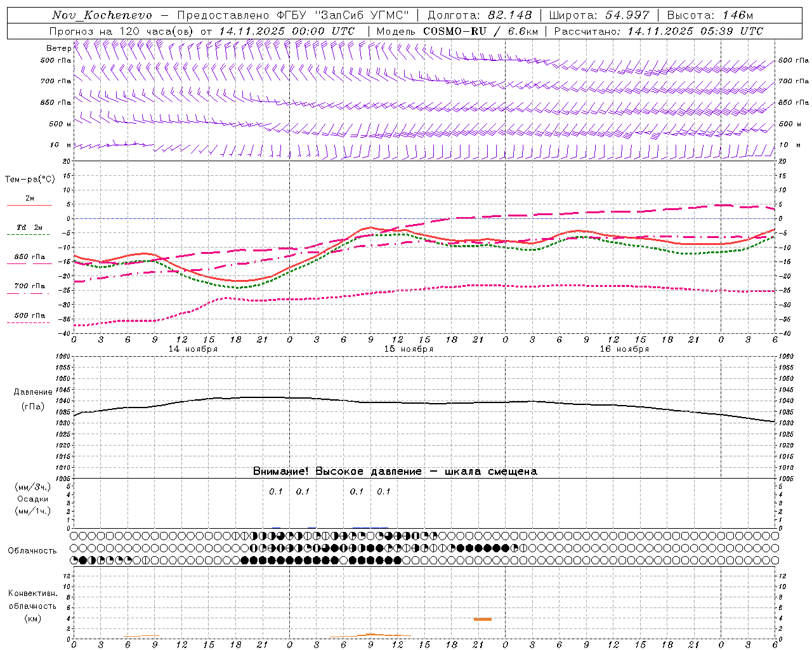This screenshot has width=812, height=650.
Task: Click the right 850 гПа wind level label
Action: coord(794,102)
